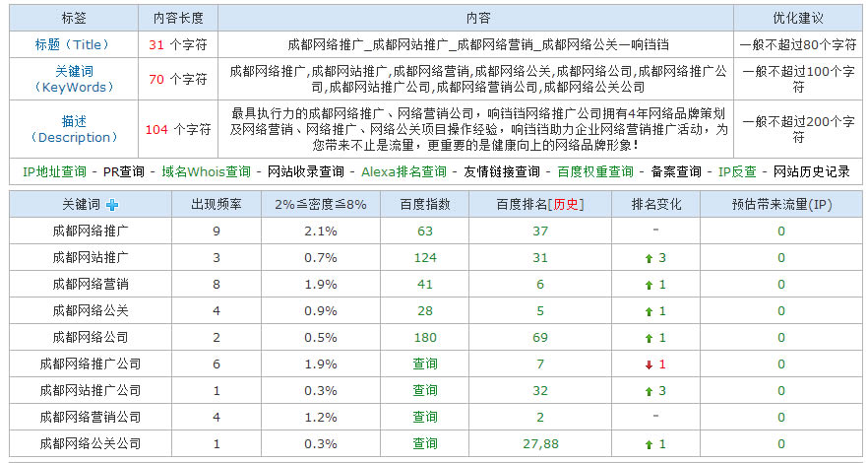Open the Alexa排名查询 link
Image resolution: width=868 pixels, height=463 pixels.
coord(403,171)
